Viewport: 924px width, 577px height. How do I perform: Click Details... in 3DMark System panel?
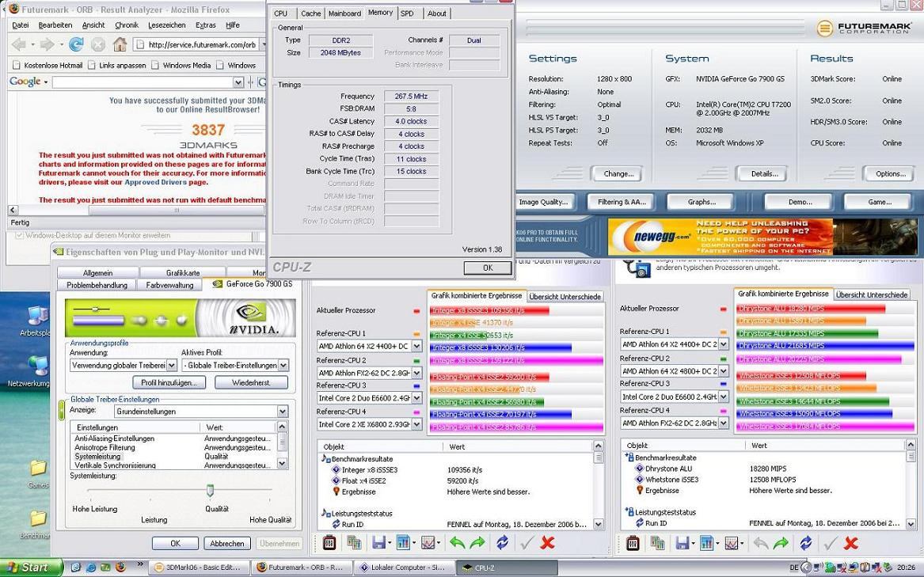point(764,174)
